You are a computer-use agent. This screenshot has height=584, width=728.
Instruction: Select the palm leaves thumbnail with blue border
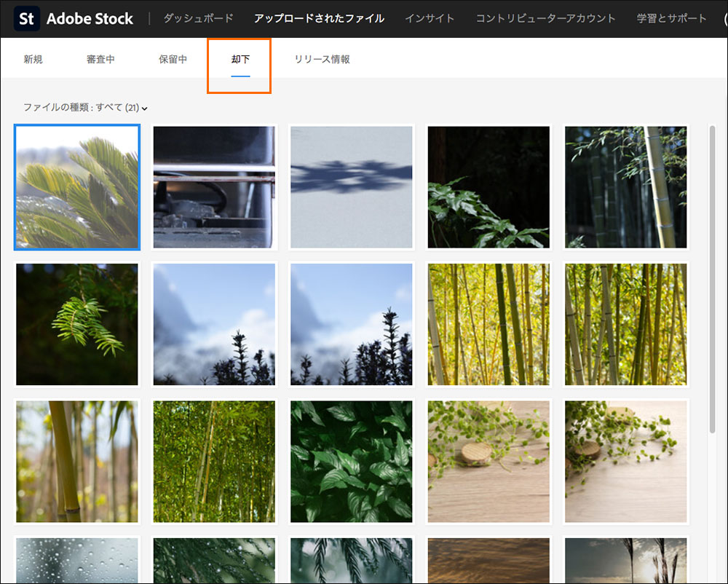point(76,187)
